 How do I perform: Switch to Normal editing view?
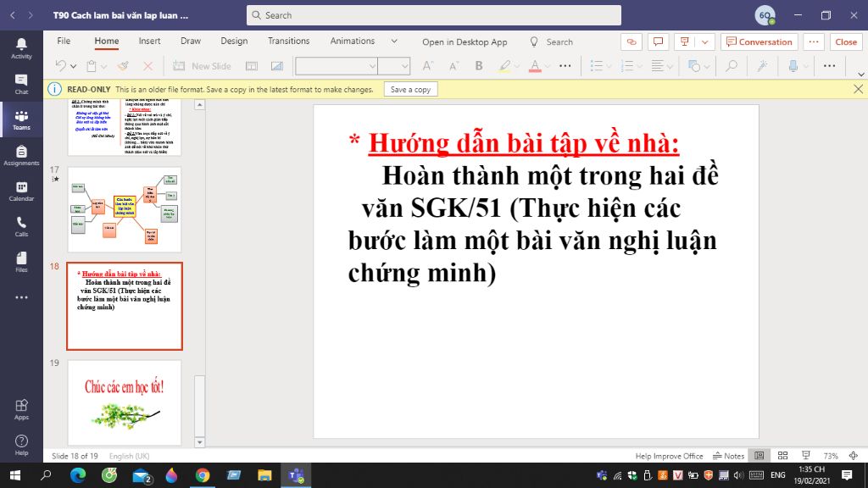[759, 455]
